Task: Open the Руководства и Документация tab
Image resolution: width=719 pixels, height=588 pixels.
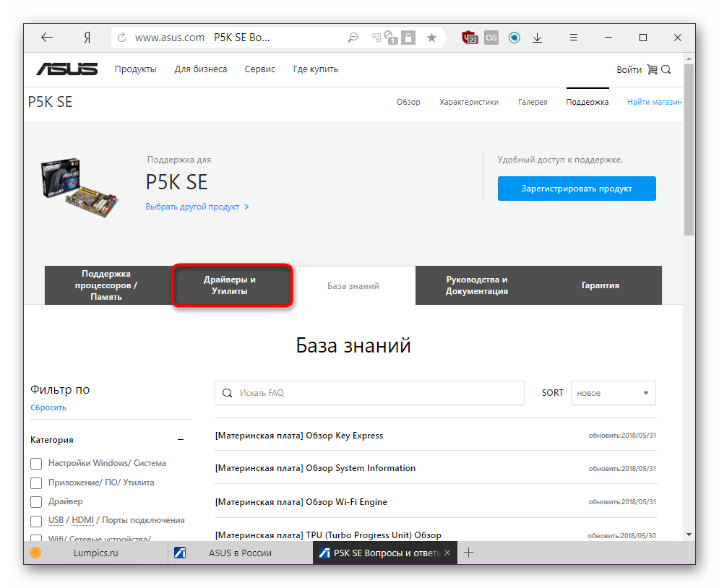Action: point(476,285)
